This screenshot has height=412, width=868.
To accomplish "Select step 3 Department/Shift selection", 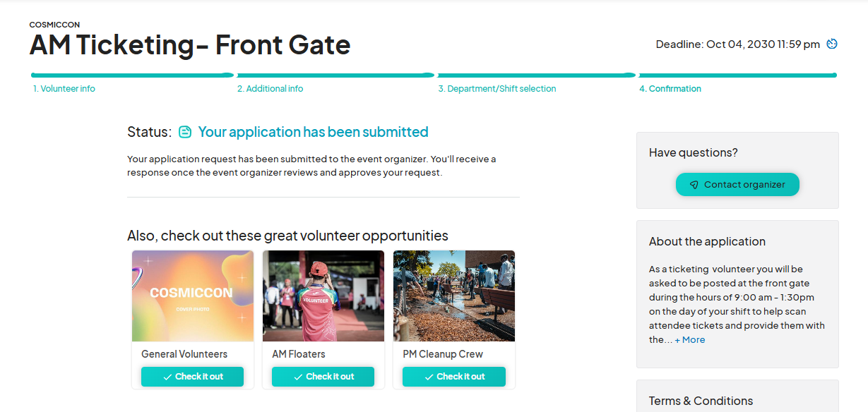I will (497, 89).
